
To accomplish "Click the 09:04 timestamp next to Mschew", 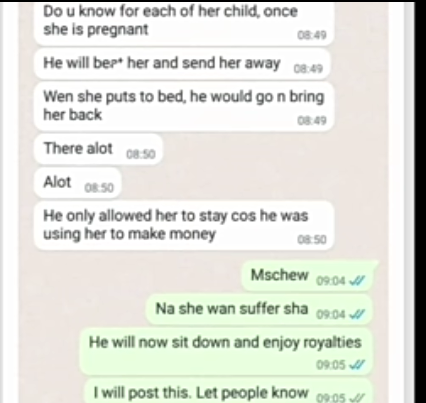I will [330, 281].
